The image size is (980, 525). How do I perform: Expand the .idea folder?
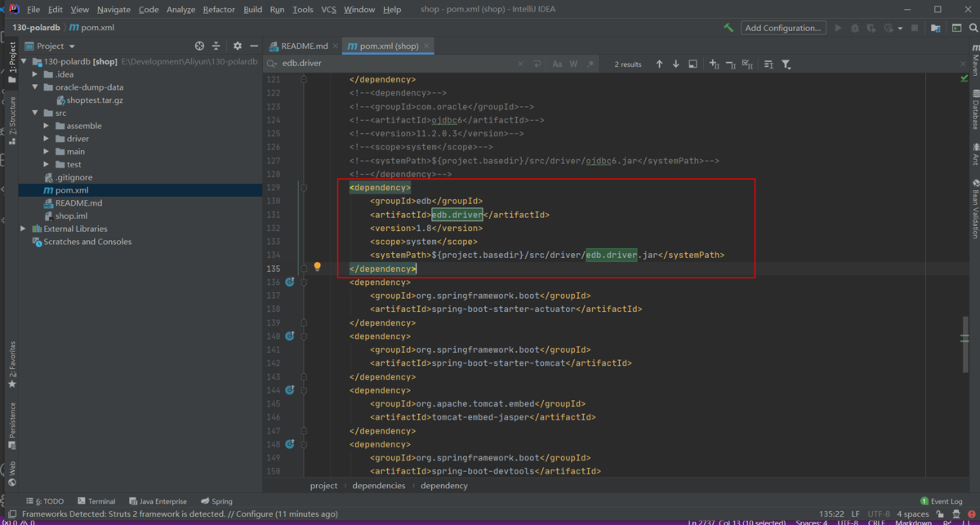(35, 74)
